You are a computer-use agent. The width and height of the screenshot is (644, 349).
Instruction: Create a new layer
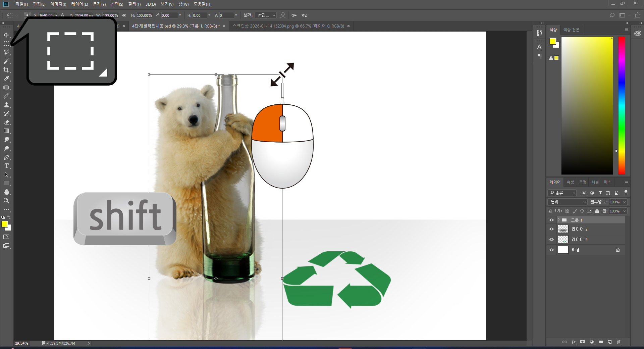pos(610,342)
